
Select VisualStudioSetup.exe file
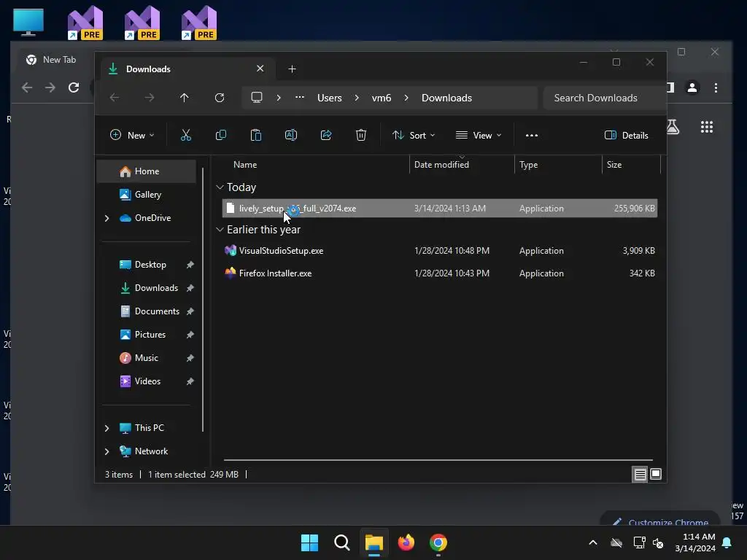coord(440,251)
